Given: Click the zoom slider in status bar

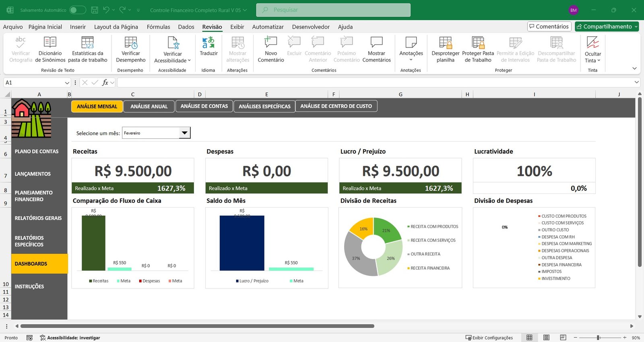Looking at the screenshot, I should [x=599, y=338].
